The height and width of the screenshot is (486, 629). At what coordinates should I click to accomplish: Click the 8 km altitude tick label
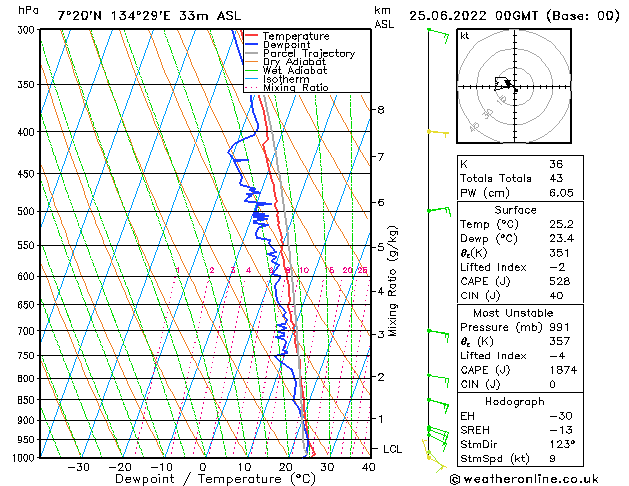(x=381, y=109)
